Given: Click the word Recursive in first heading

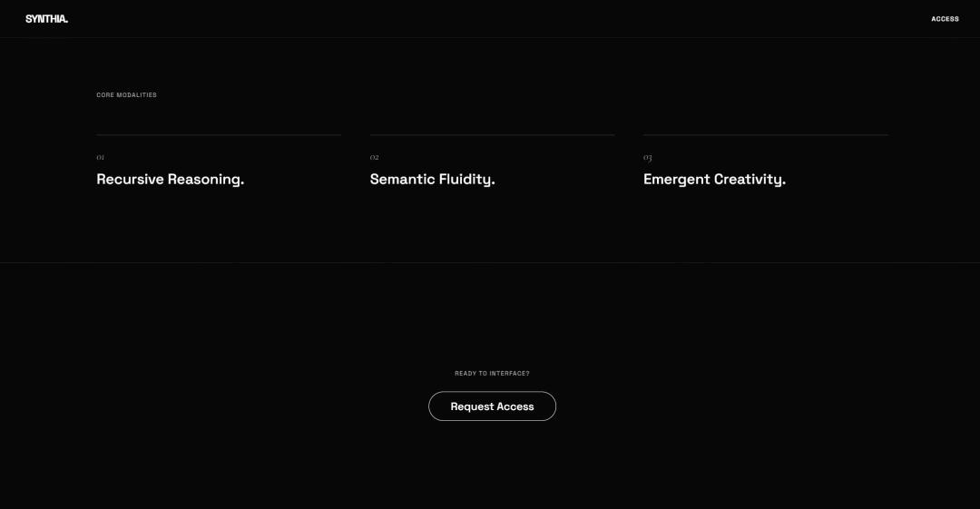Looking at the screenshot, I should (x=130, y=180).
